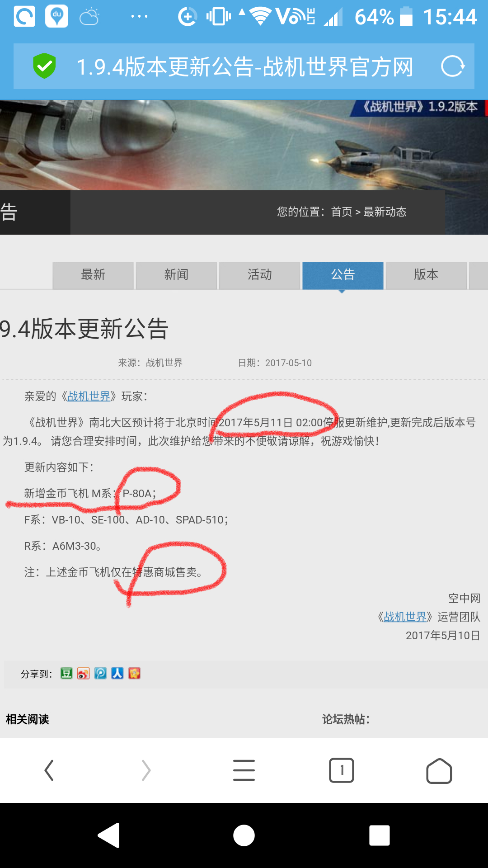This screenshot has width=488, height=868.
Task: Open the 新闻 tab
Action: point(176,275)
